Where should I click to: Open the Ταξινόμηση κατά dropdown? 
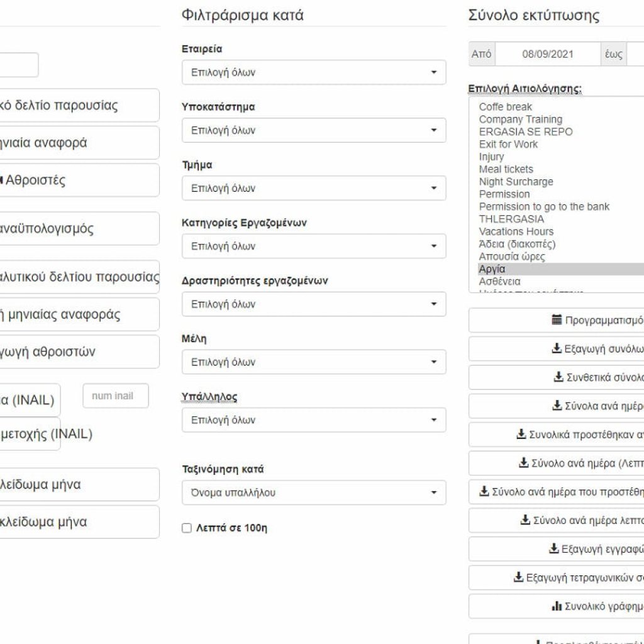314,492
